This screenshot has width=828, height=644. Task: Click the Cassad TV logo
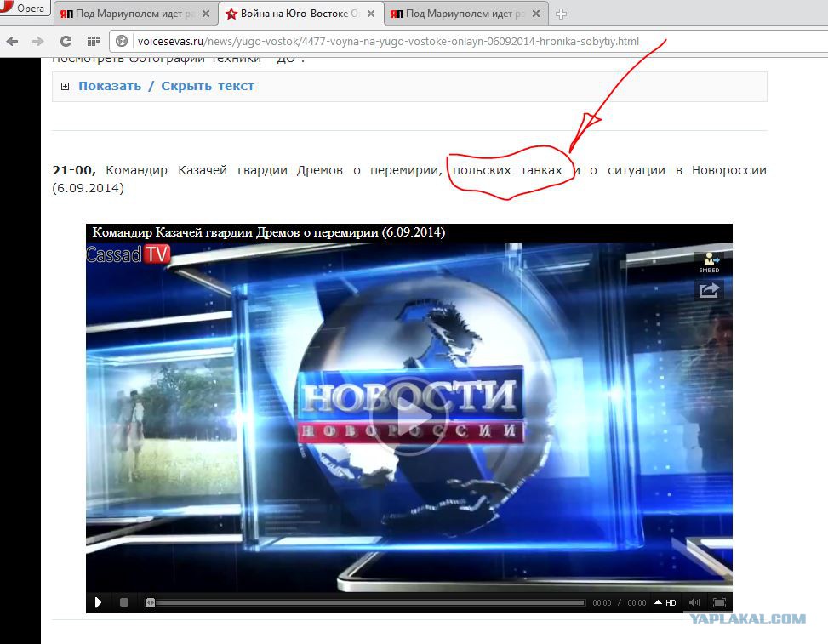128,254
